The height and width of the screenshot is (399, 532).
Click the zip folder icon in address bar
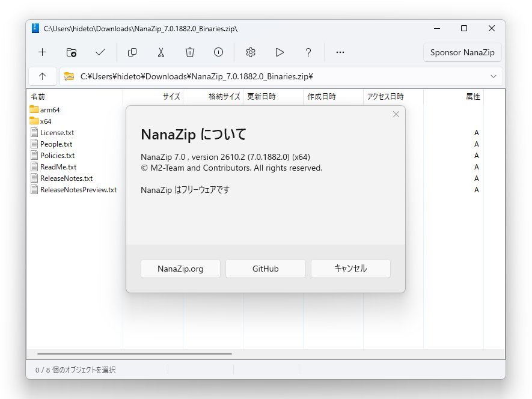69,76
